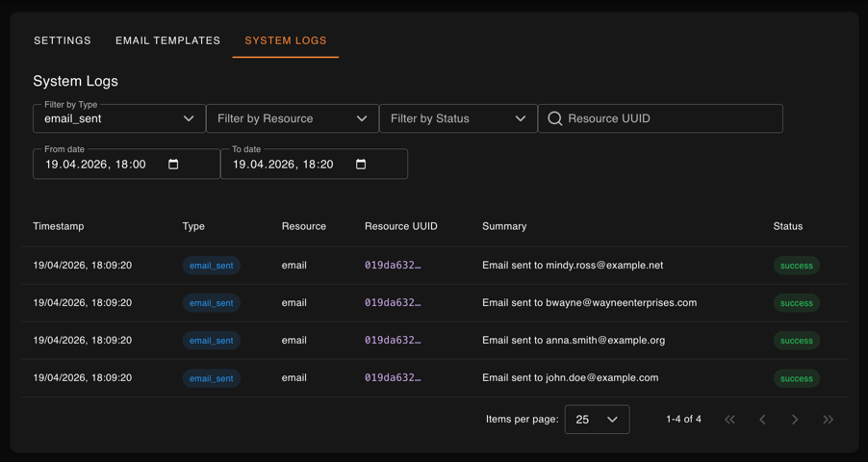Open the Filter by Type dropdown
Image resolution: width=868 pixels, height=462 pixels.
pos(119,118)
